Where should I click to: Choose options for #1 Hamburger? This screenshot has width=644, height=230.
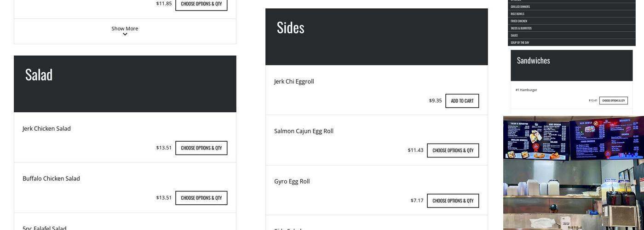tap(613, 100)
